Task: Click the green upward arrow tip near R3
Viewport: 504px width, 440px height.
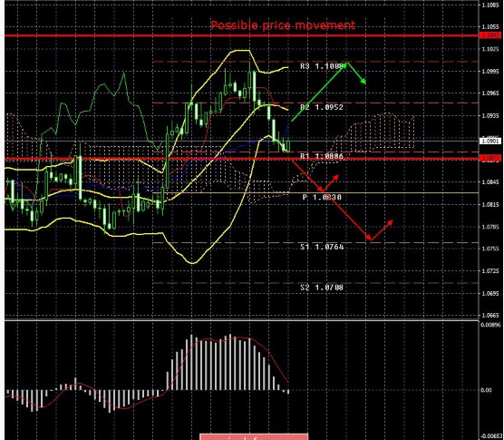Action: (344, 64)
